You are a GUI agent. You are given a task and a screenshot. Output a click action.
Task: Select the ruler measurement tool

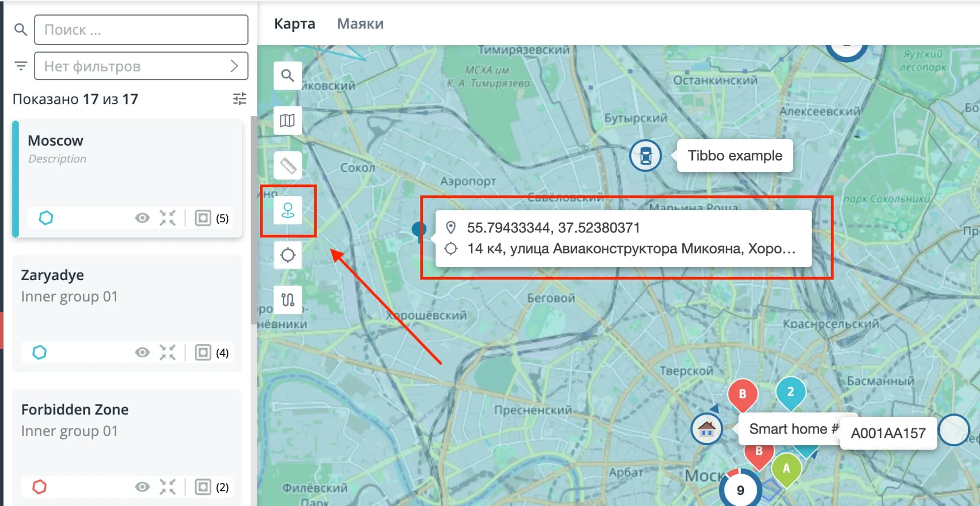tap(288, 166)
